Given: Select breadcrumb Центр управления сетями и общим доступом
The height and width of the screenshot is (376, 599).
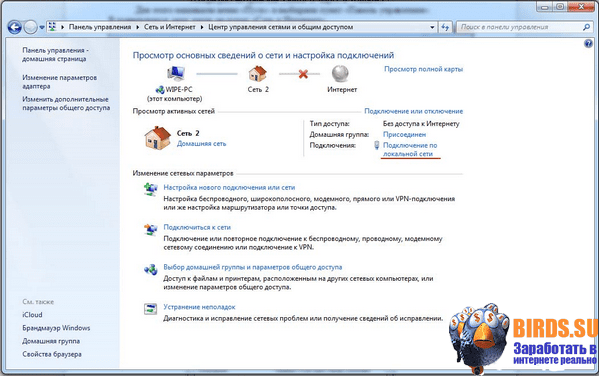Looking at the screenshot, I should point(280,27).
